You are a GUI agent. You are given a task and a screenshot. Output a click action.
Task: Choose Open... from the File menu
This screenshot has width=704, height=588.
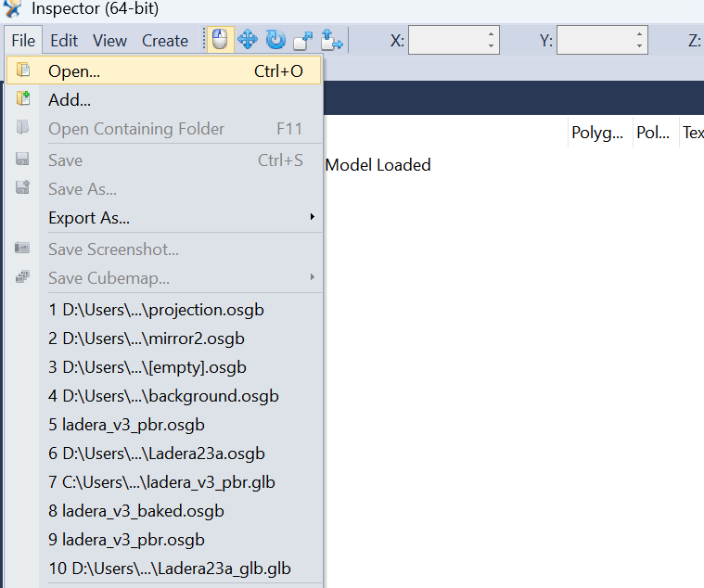pos(164,70)
